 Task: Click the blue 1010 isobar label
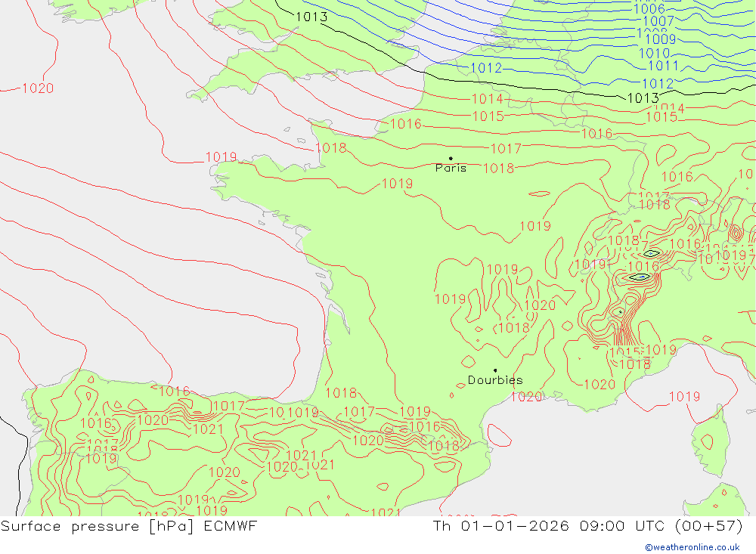(654, 53)
